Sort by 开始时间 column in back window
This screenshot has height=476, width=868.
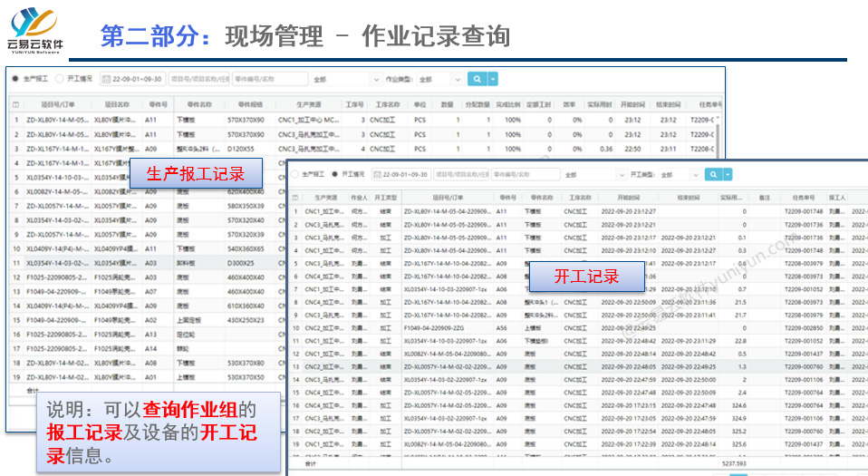click(x=632, y=104)
